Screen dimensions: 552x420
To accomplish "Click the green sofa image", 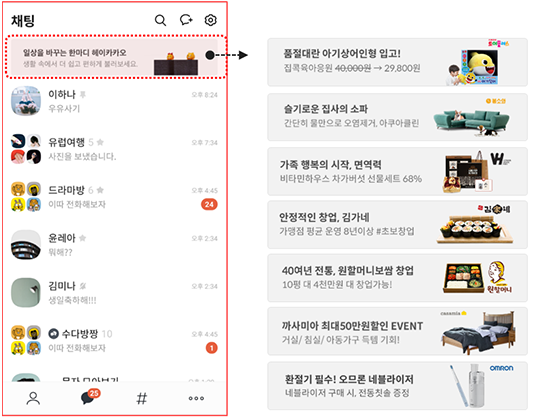I will click(471, 123).
